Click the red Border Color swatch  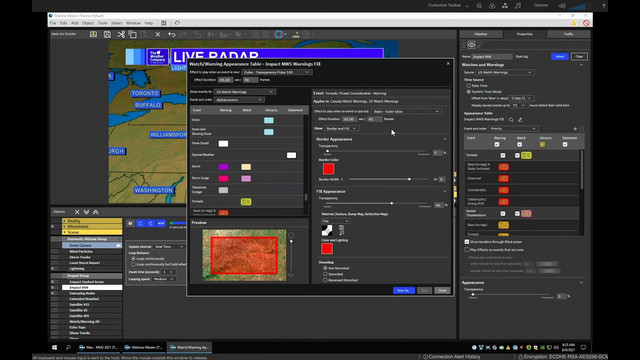click(329, 169)
